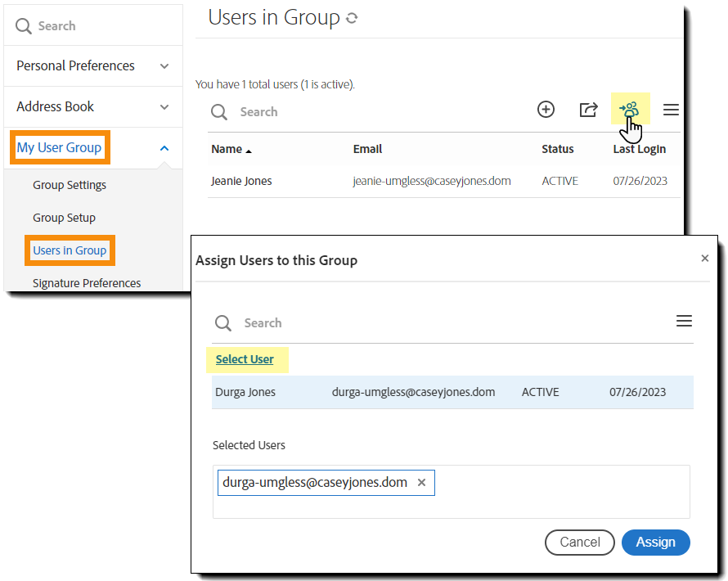Click the search magnifier in the Assign Users dialog
This screenshot has height=581, width=728.
pyautogui.click(x=222, y=323)
